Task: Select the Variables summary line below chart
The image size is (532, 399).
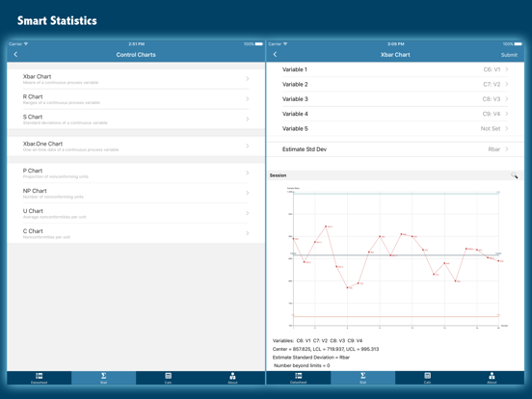Action: point(317,340)
